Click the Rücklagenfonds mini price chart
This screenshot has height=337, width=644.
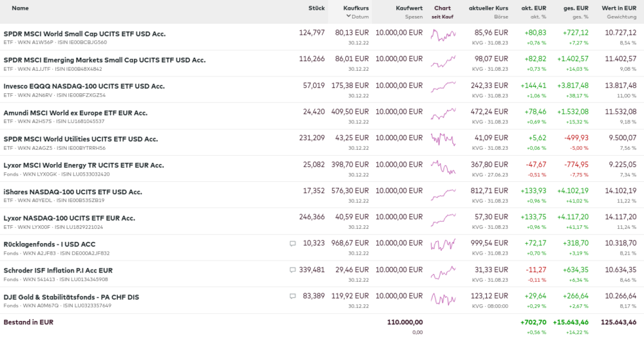[x=443, y=246]
